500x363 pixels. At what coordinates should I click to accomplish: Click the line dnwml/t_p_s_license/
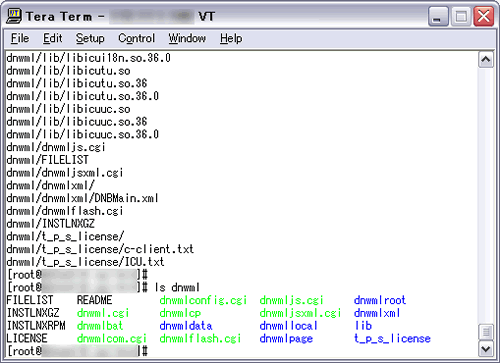pyautogui.click(x=65, y=237)
